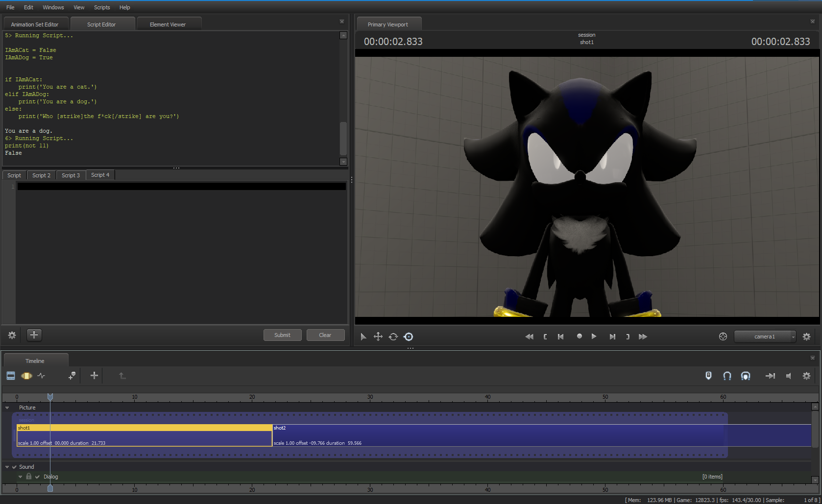Image resolution: width=822 pixels, height=504 pixels.
Task: Select the viewport selection arrow tool
Action: click(x=363, y=336)
